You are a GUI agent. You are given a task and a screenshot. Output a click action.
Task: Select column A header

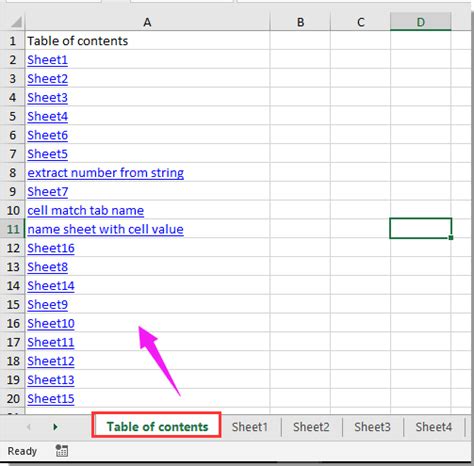(x=147, y=22)
